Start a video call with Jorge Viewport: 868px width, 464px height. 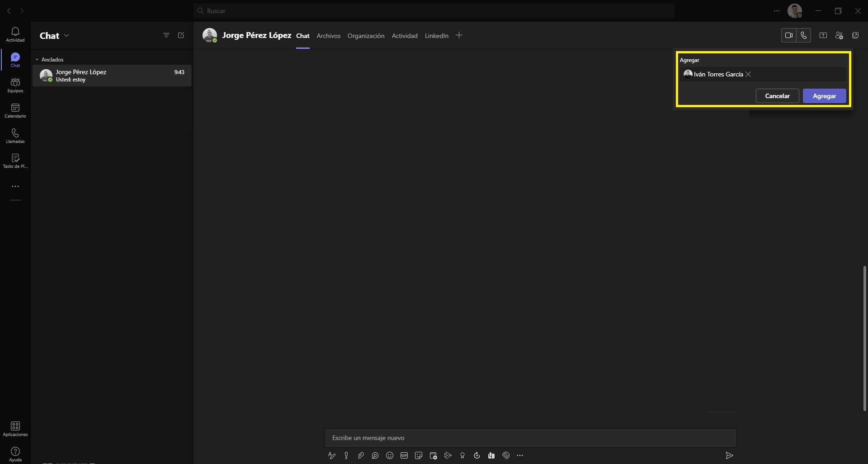(x=789, y=35)
